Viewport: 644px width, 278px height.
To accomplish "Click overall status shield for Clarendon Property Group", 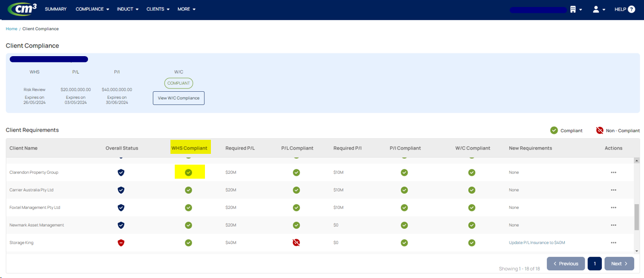I will (121, 172).
